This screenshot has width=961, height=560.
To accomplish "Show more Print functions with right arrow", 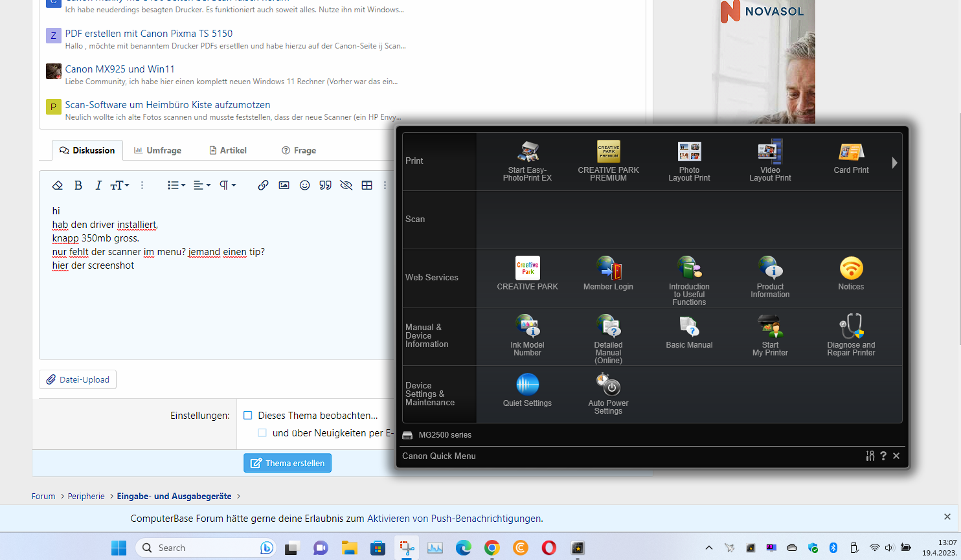I will 894,162.
